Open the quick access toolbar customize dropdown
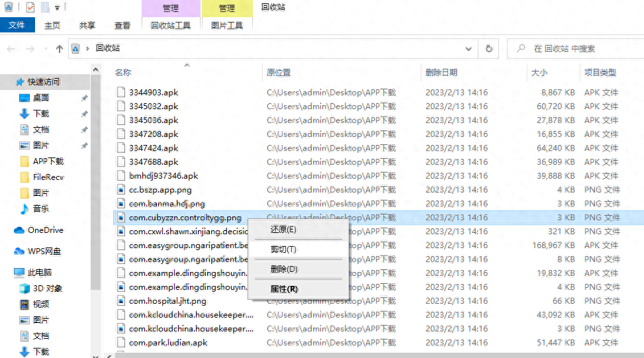644x358 pixels. pos(57,8)
